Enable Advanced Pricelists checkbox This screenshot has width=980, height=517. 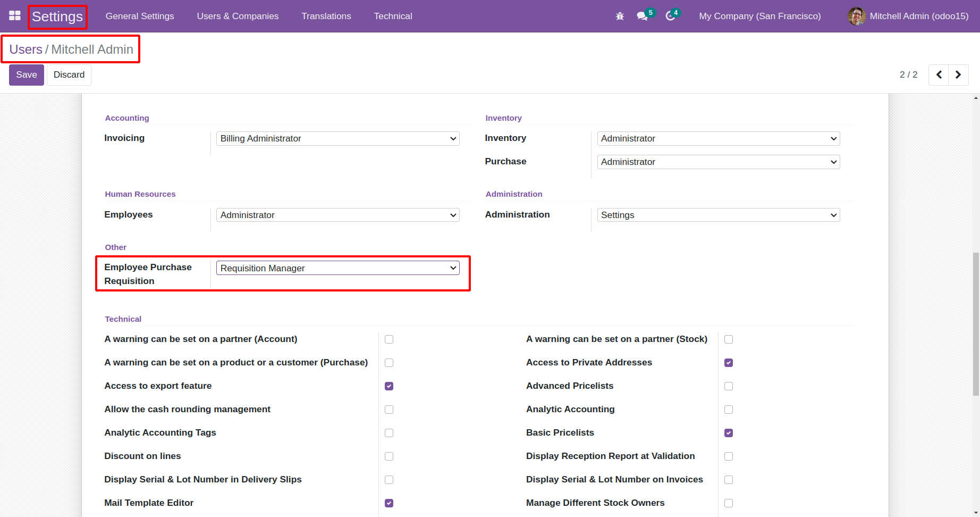click(729, 386)
